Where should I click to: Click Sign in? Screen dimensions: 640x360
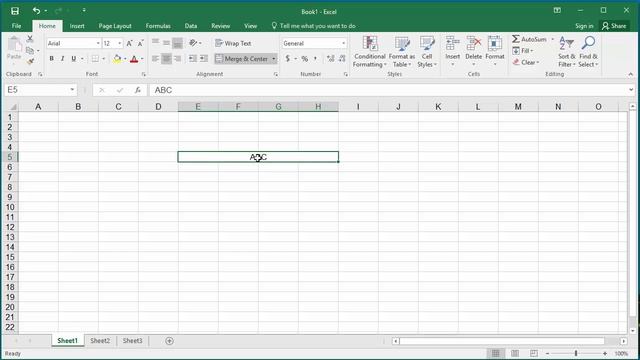coord(584,26)
